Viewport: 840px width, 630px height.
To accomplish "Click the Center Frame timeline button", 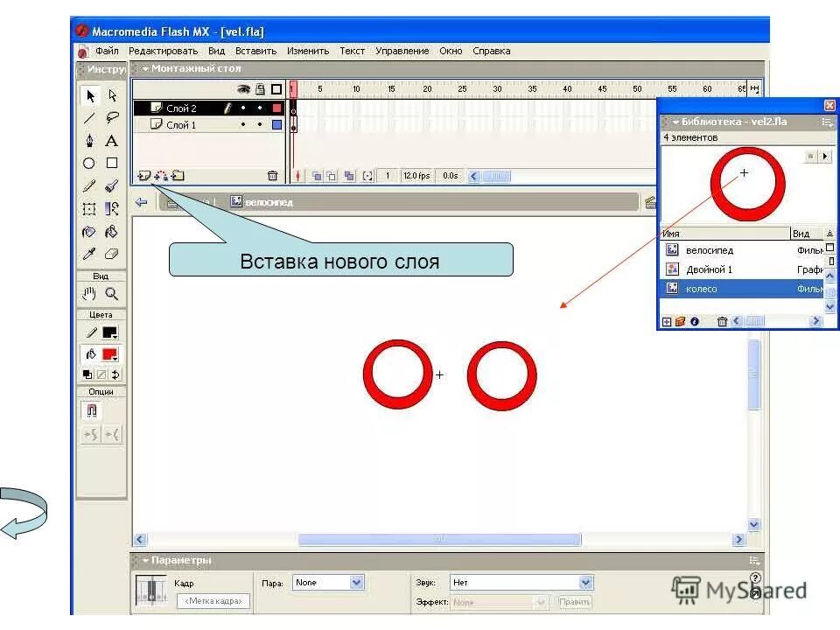I will [297, 176].
